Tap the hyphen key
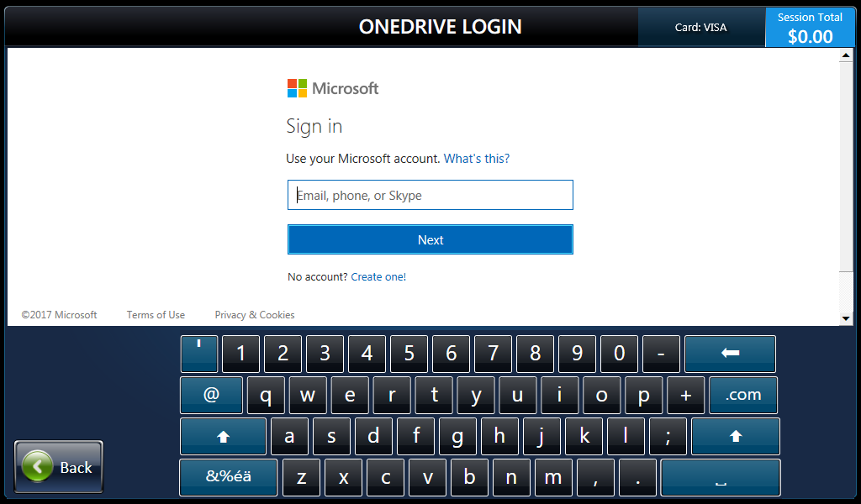 [x=661, y=354]
